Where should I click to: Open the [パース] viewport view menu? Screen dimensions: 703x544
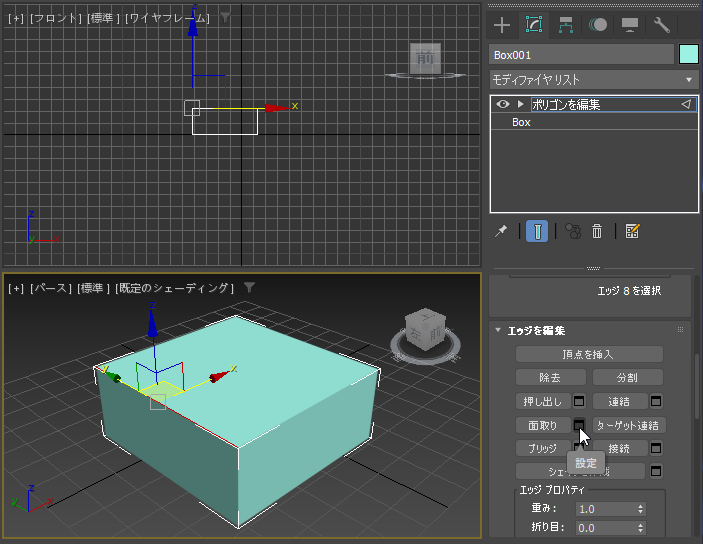tap(51, 288)
